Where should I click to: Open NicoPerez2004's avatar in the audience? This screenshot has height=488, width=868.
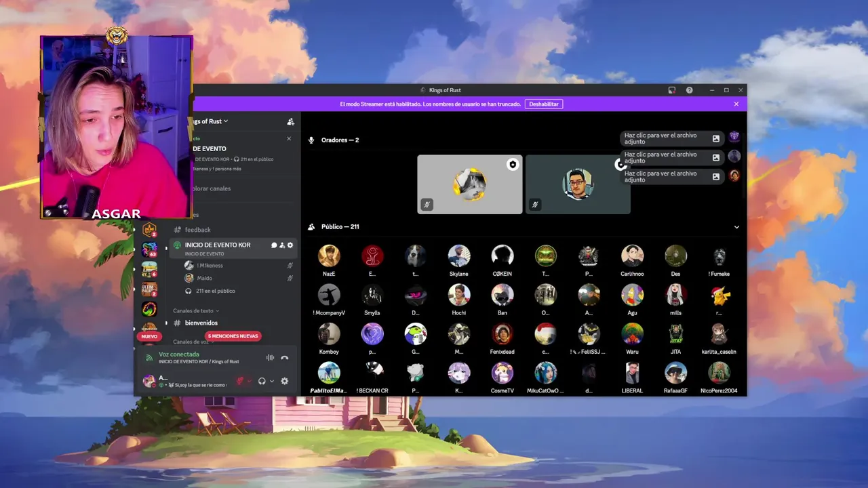pos(719,373)
